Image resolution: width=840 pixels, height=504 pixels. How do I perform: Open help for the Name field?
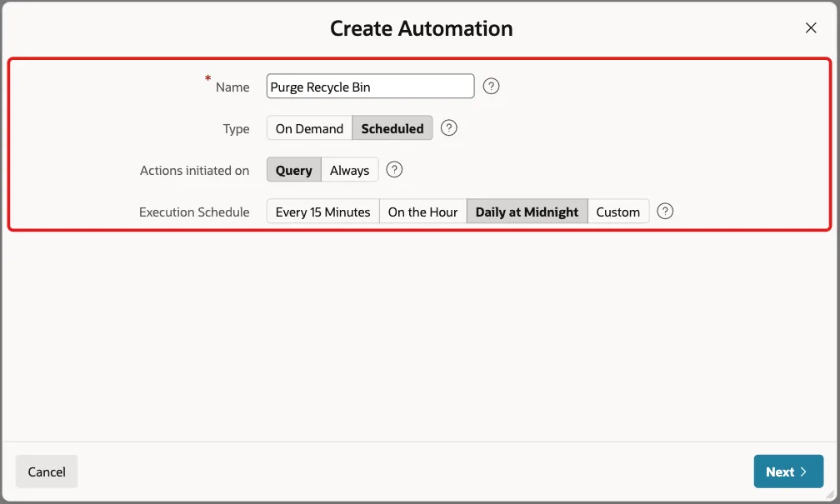click(491, 87)
